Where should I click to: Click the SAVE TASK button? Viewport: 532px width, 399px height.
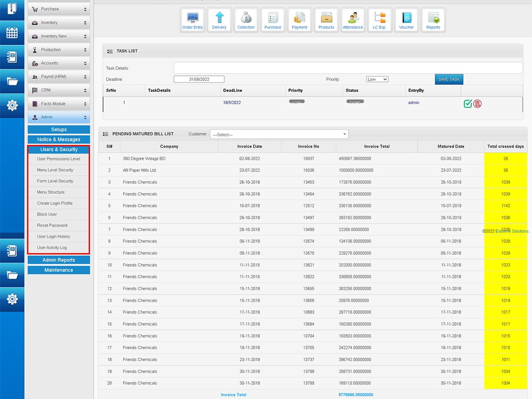click(449, 79)
